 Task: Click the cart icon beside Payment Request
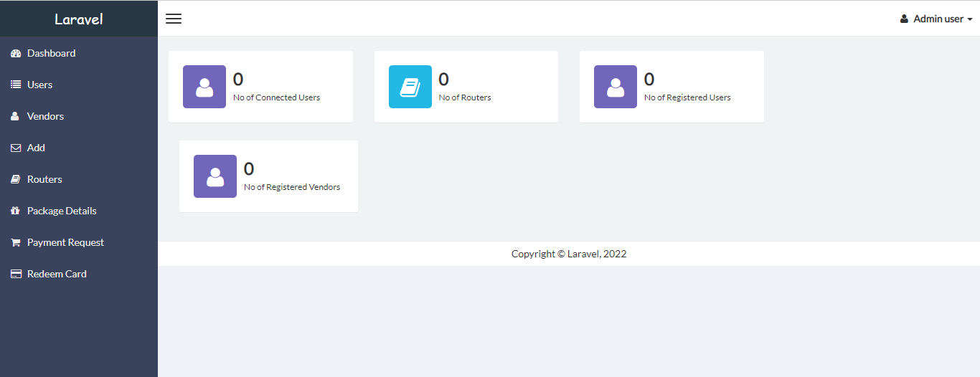click(x=16, y=242)
